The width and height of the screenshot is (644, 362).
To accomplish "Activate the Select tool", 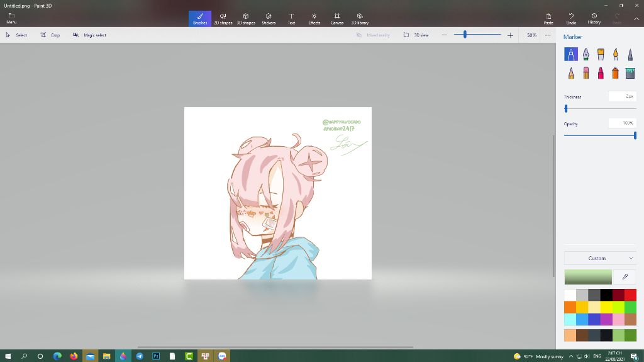I will point(16,35).
